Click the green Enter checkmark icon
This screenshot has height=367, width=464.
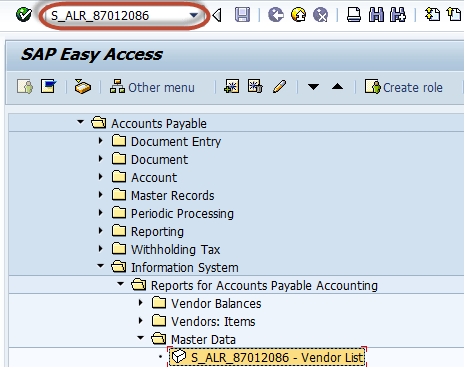tap(24, 15)
